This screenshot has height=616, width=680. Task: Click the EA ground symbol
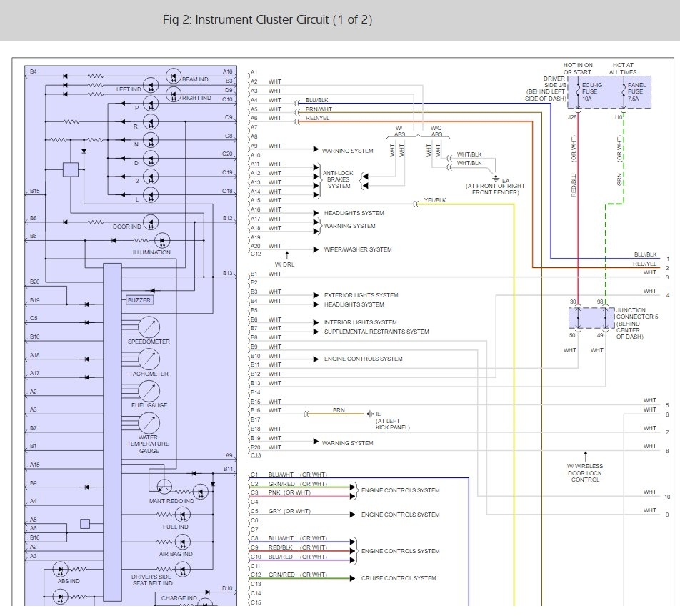tap(496, 177)
